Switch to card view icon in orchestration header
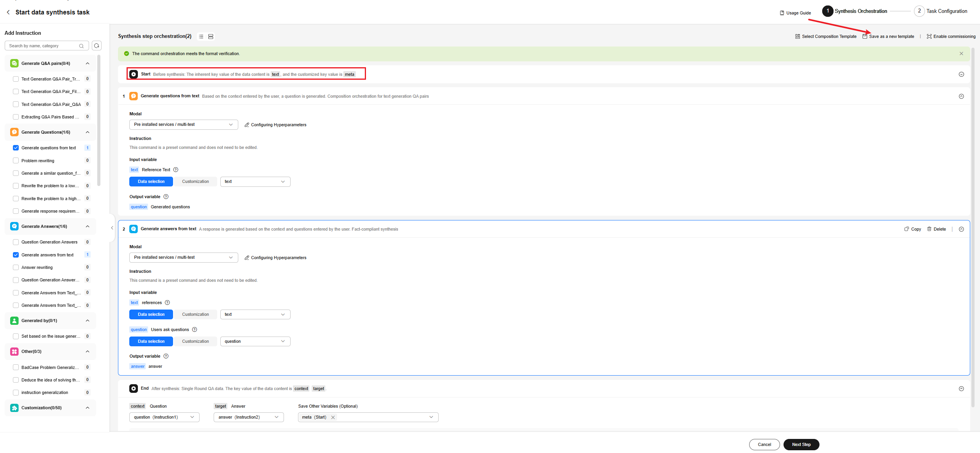 pos(211,36)
